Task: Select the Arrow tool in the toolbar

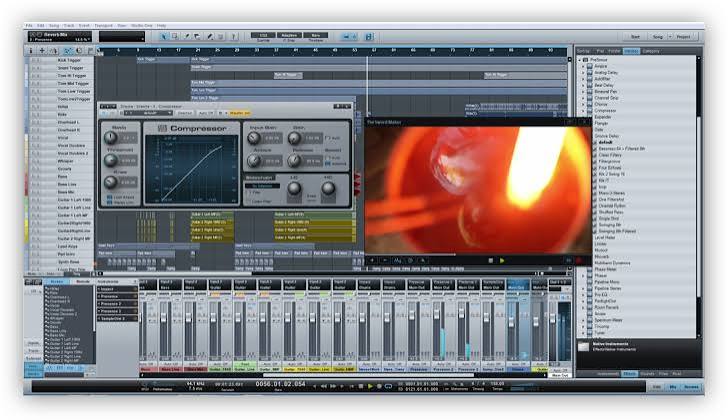Action: (163, 36)
